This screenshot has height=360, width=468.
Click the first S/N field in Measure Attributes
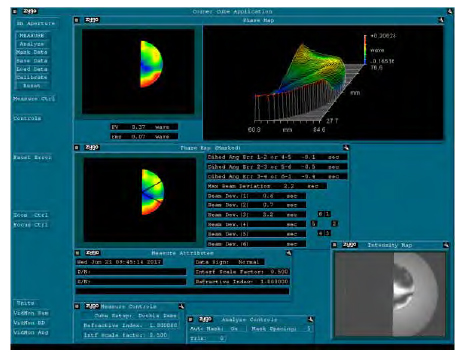(x=131, y=272)
